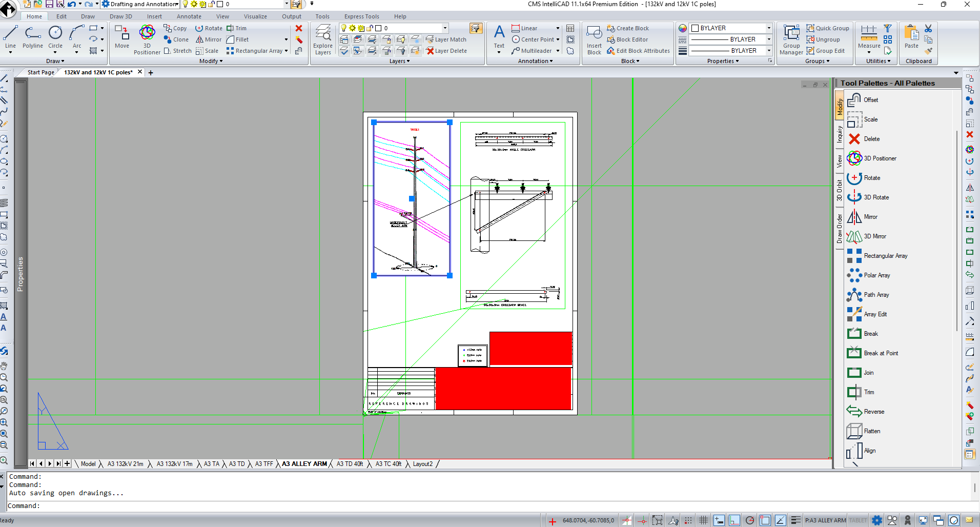Click the Align tool in palette
Image resolution: width=980 pixels, height=527 pixels.
[x=861, y=451]
